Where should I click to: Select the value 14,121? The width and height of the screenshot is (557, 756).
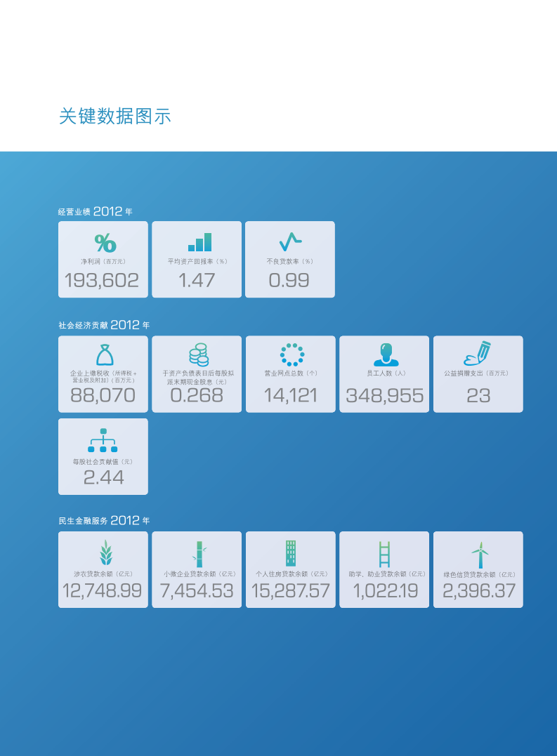[x=290, y=396]
